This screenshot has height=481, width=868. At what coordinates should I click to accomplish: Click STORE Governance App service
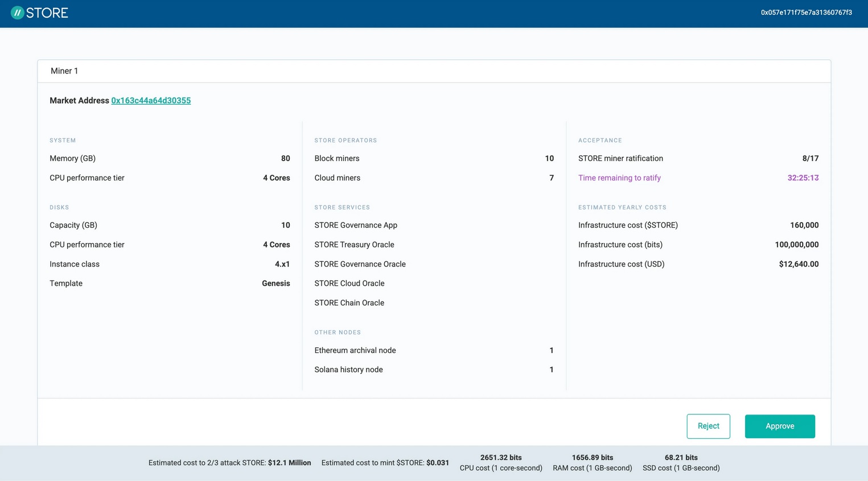pos(356,225)
